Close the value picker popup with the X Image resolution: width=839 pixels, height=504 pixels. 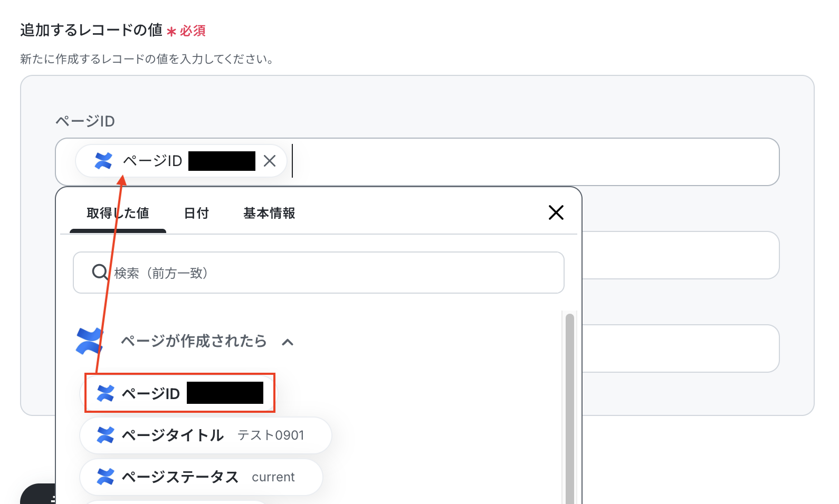[556, 212]
